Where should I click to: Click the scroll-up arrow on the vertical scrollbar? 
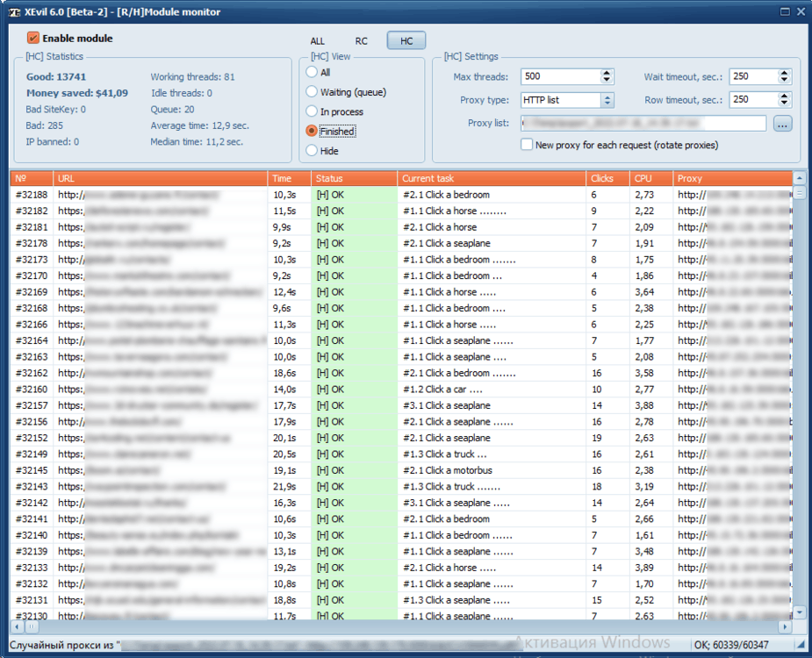click(799, 178)
